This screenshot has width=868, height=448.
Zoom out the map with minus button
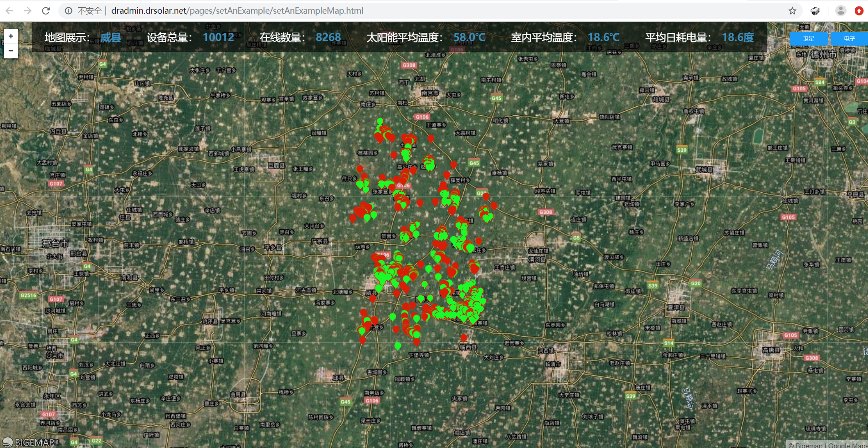(x=11, y=51)
